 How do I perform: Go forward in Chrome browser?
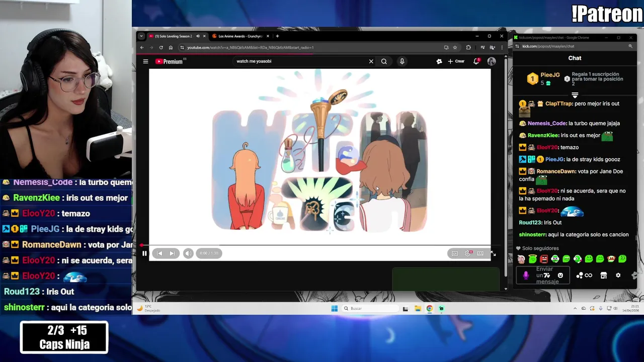coord(151,48)
